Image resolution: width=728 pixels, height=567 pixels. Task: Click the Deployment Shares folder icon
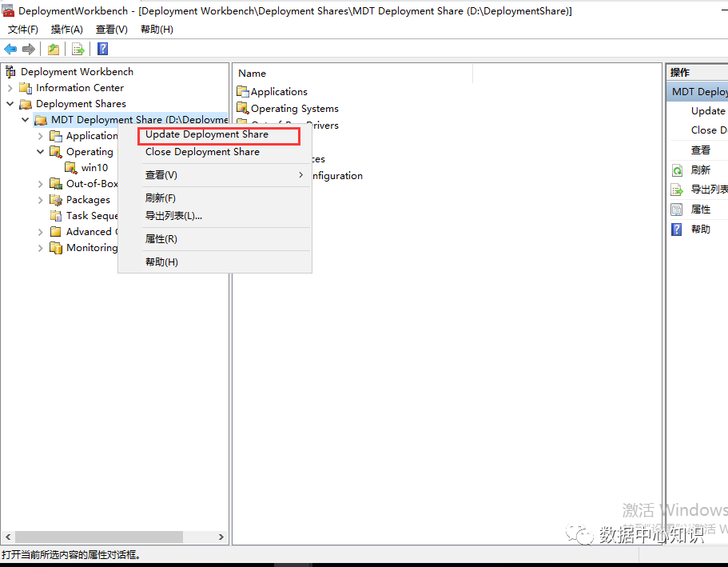point(26,104)
